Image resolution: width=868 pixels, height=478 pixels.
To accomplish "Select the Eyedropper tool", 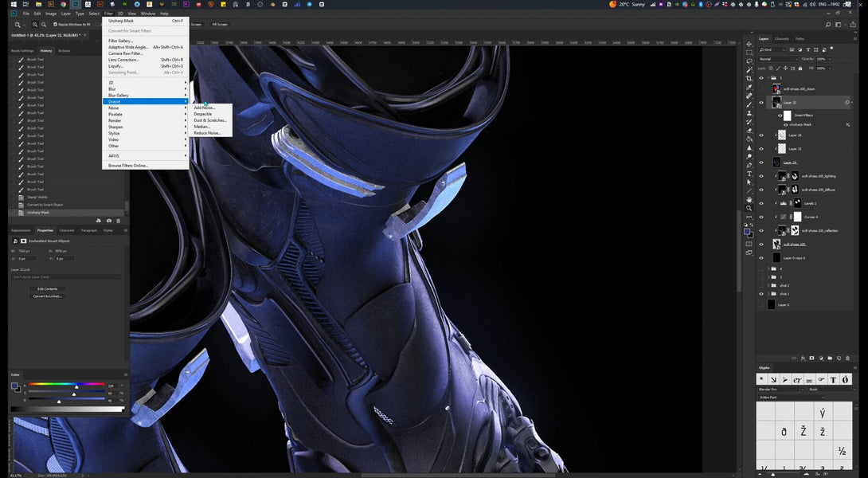I will [x=749, y=87].
